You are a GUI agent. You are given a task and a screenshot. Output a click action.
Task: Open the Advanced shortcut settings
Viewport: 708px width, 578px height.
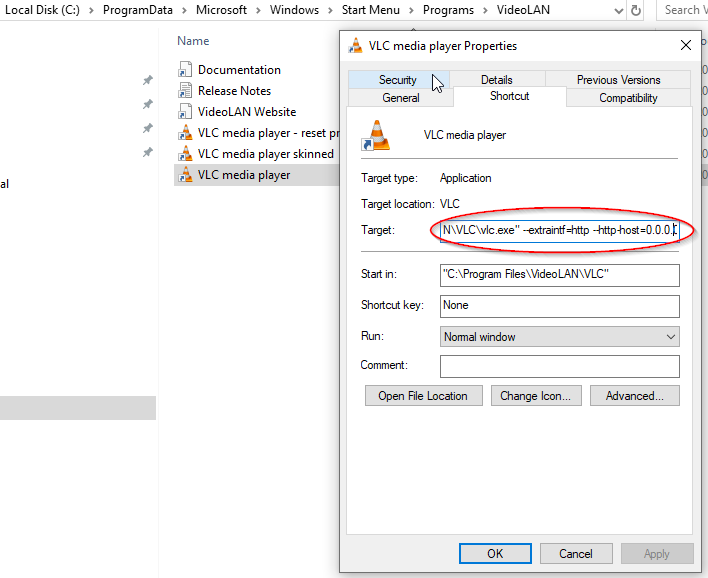click(634, 396)
